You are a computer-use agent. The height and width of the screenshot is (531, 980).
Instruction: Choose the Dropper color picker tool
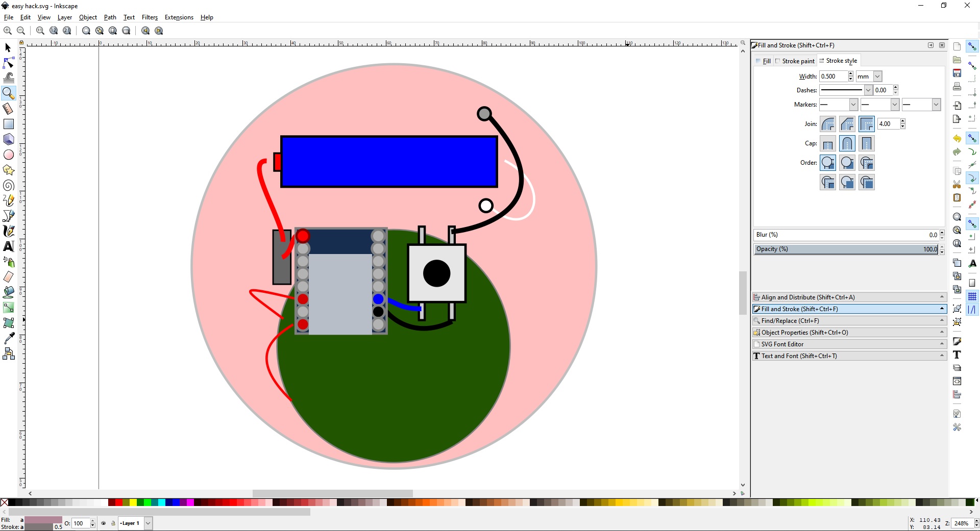[x=9, y=338]
